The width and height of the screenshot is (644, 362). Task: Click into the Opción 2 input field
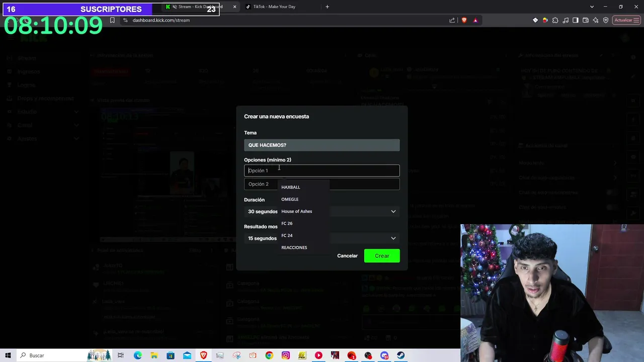point(322,184)
